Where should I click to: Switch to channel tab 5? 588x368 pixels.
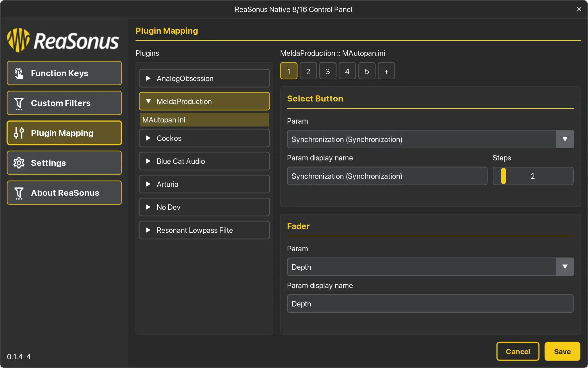367,71
